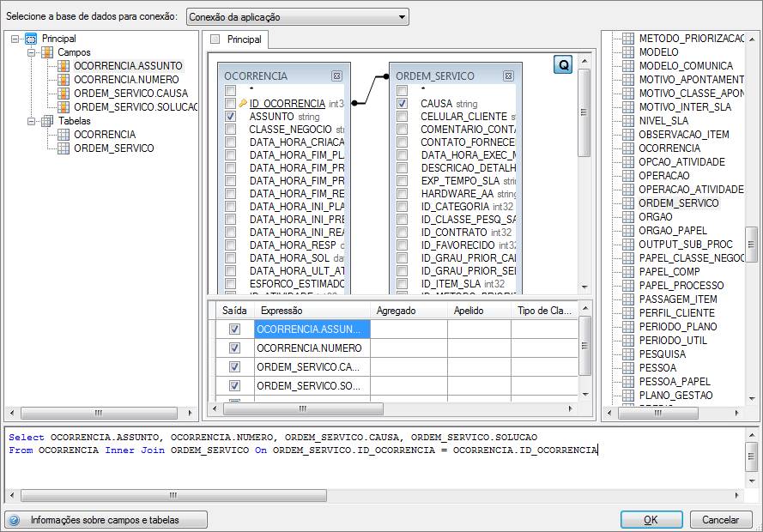The image size is (763, 532).
Task: Click the Tipo de Cla... column header
Action: [x=544, y=311]
